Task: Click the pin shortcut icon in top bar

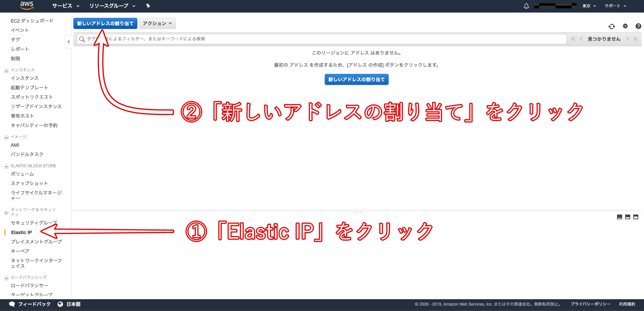Action: click(148, 6)
